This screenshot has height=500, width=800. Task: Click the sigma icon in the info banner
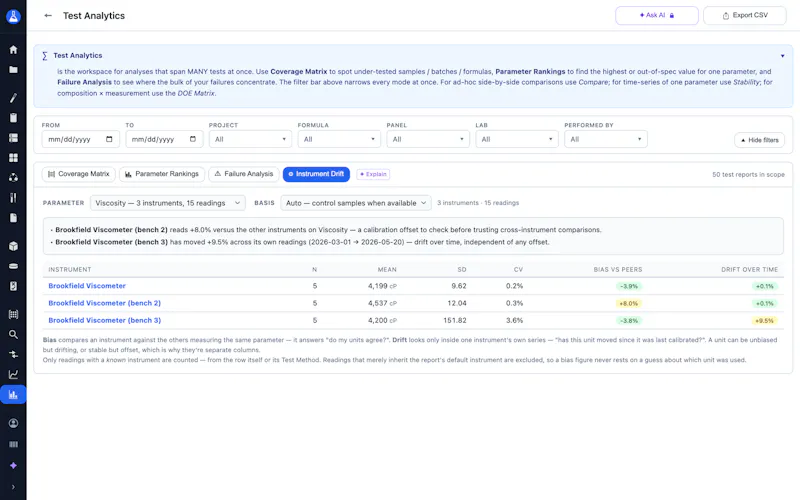click(45, 56)
